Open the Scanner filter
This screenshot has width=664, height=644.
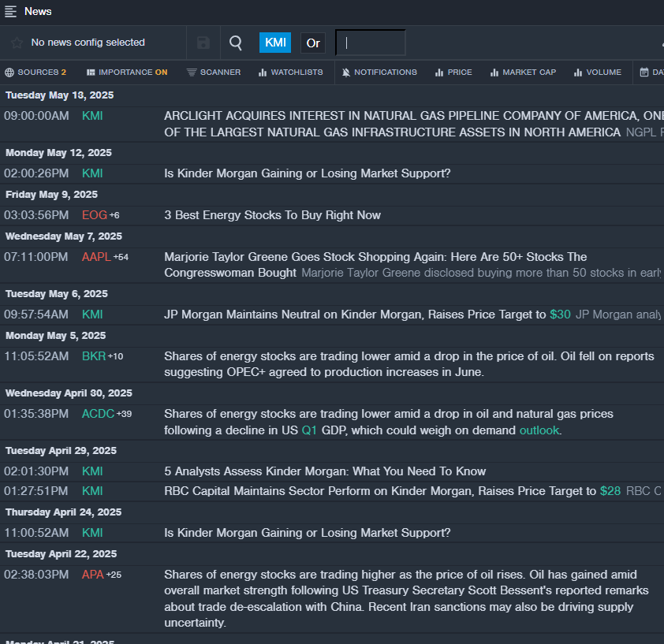pyautogui.click(x=214, y=73)
